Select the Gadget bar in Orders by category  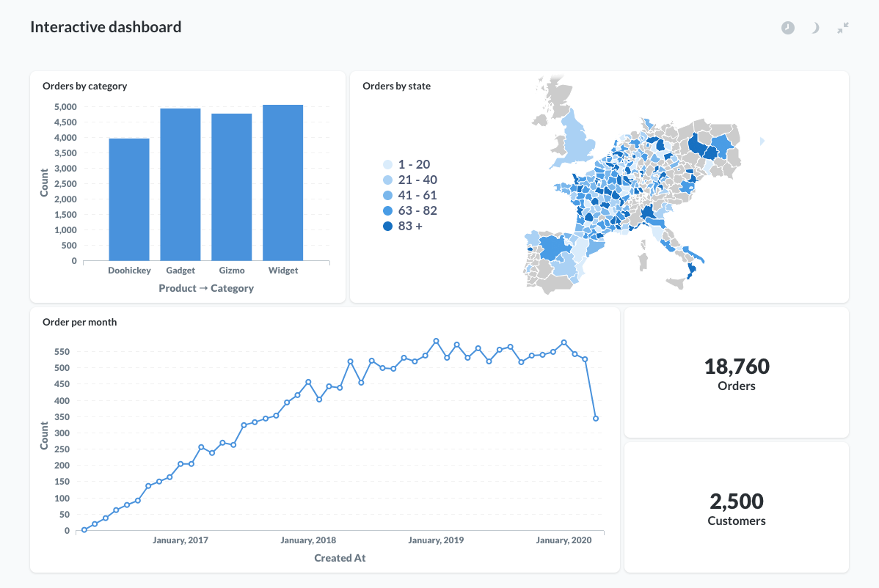(180, 185)
